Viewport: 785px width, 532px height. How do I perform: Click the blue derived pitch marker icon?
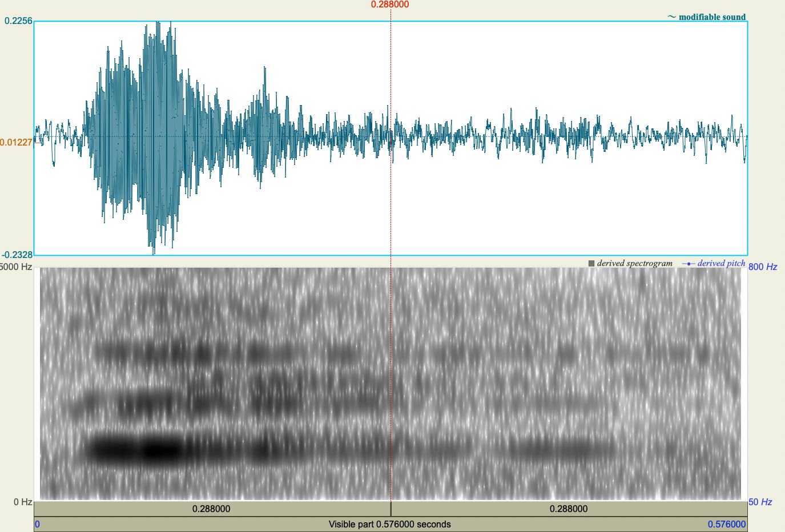(688, 263)
